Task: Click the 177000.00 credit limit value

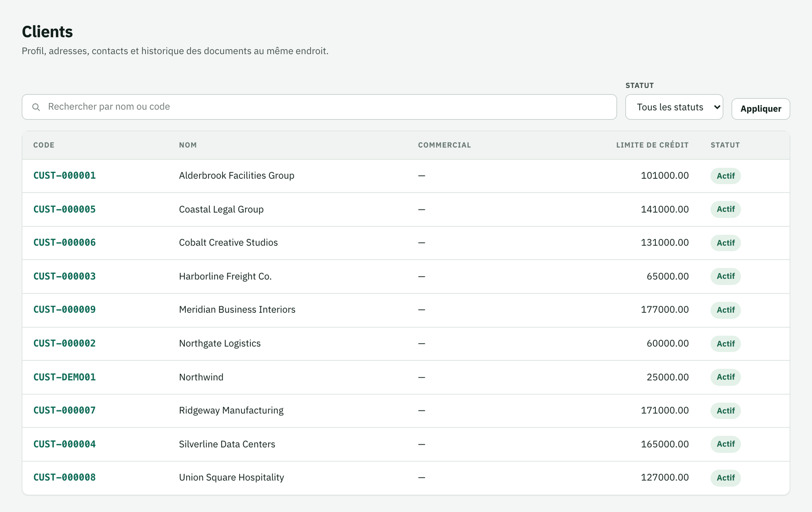Action: (x=664, y=310)
